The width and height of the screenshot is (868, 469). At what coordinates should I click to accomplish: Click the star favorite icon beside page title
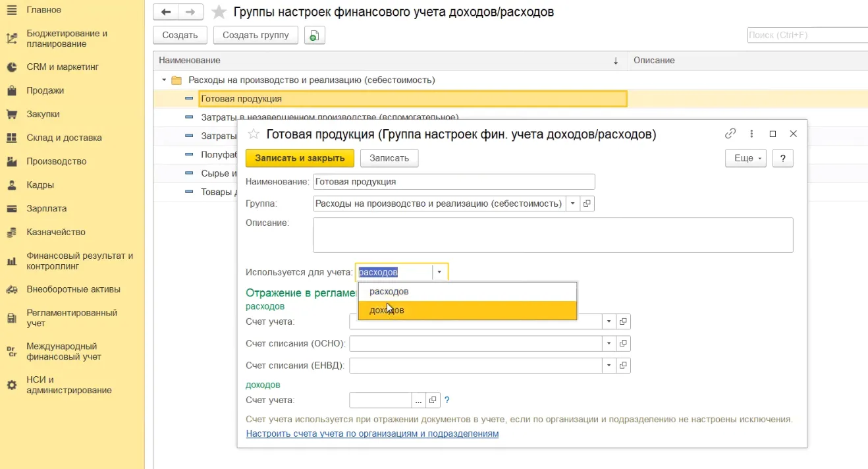click(219, 13)
